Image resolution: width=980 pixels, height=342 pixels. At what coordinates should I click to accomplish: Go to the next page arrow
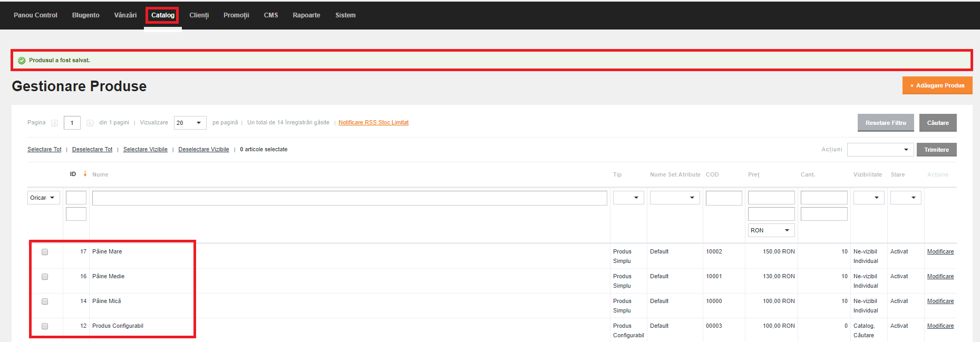pyautogui.click(x=90, y=123)
